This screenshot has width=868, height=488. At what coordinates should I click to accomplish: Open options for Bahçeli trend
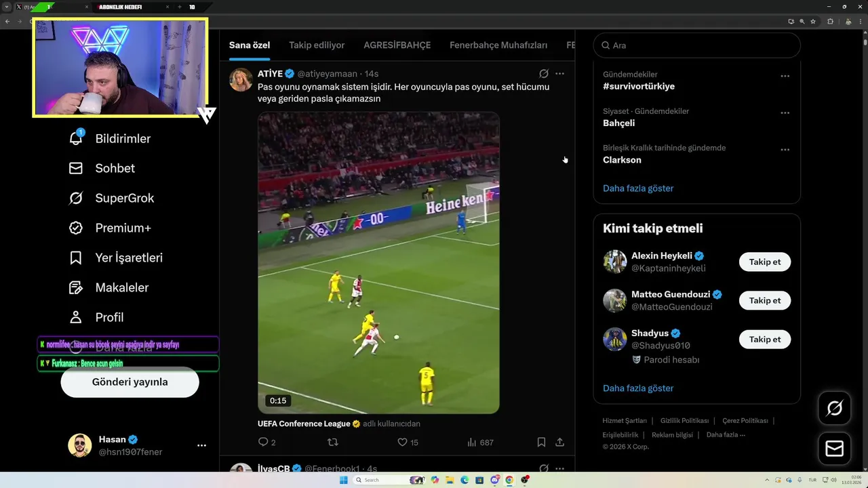785,113
